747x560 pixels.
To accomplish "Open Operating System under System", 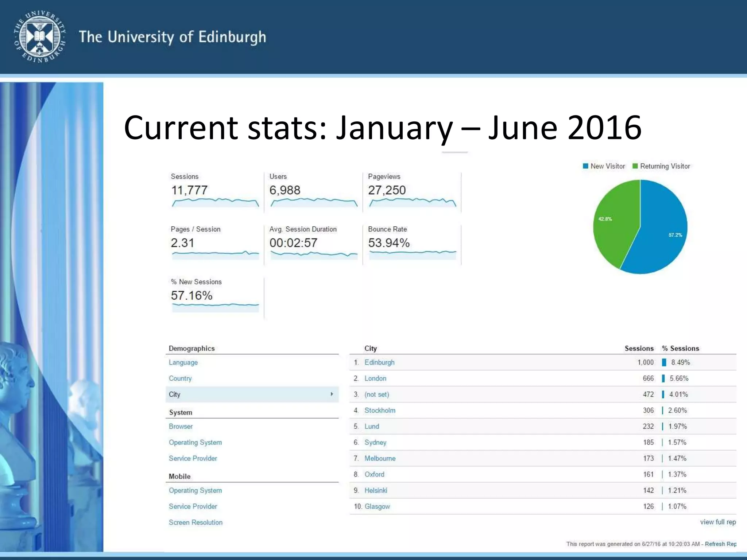I will point(195,443).
